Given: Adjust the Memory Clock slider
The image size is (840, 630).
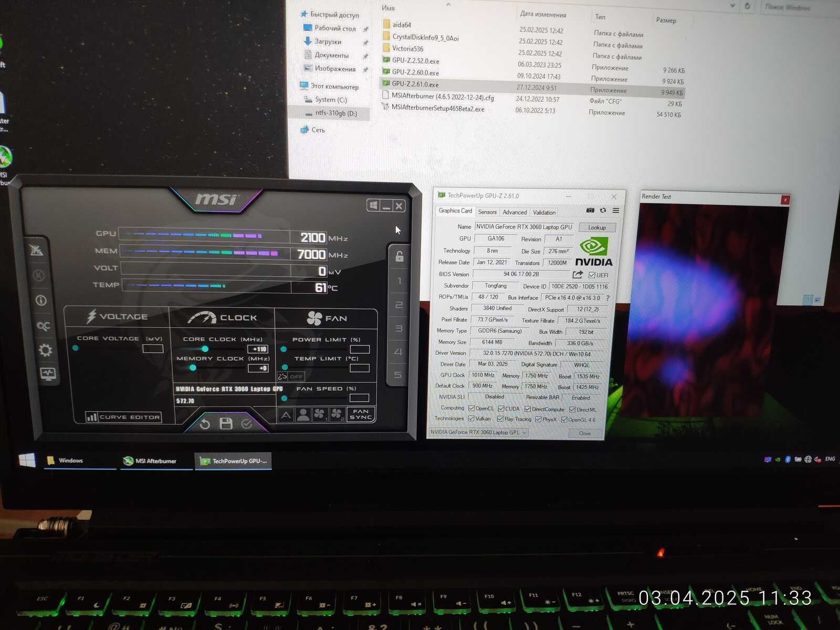Looking at the screenshot, I should 193,367.
